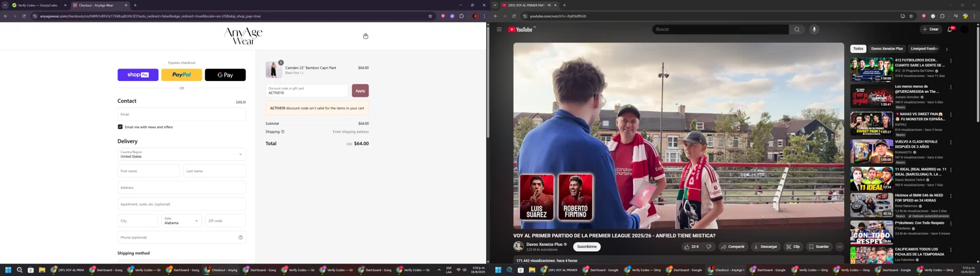Click the Email input field
Image resolution: width=980 pixels, height=276 pixels.
[x=182, y=114]
